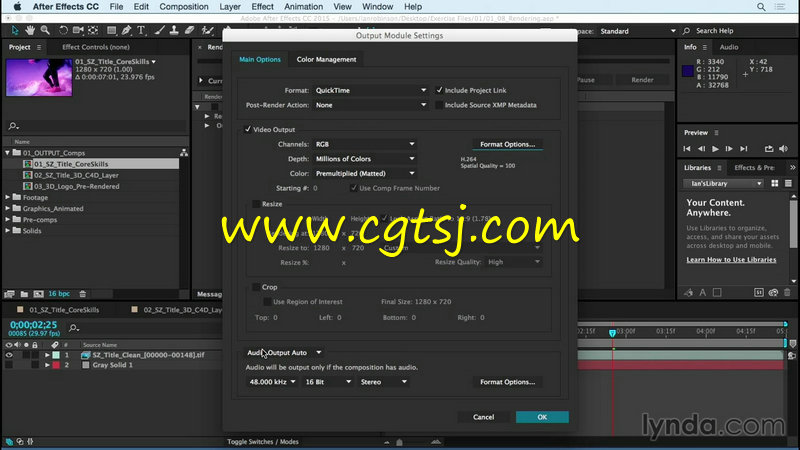Jump to last frame in Preview panel
The width and height of the screenshot is (800, 450).
pyautogui.click(x=744, y=148)
